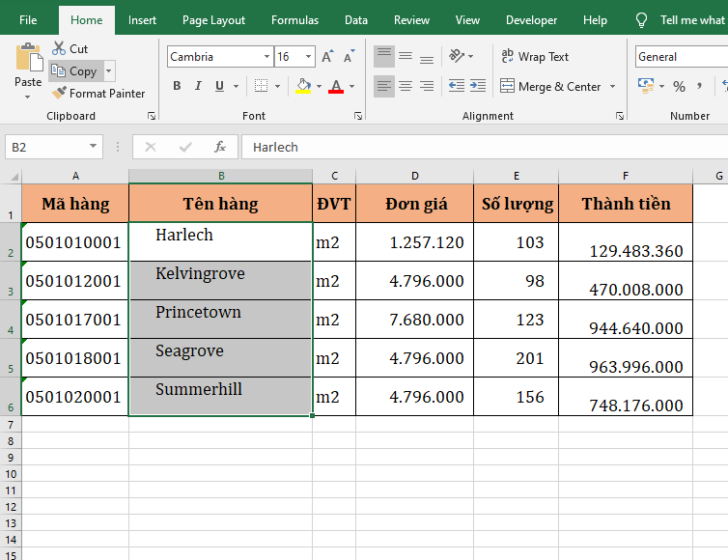This screenshot has height=560, width=728.
Task: Click the Insert Function fx icon
Action: tap(220, 147)
